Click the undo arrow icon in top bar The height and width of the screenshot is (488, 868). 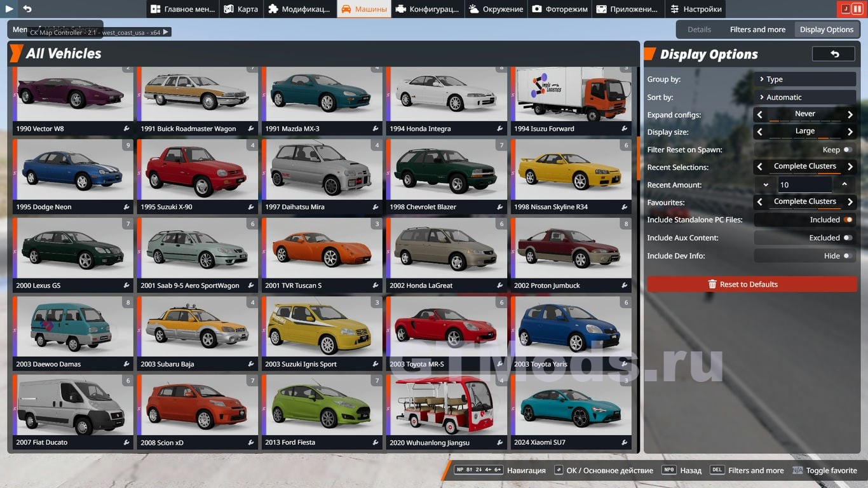click(x=27, y=9)
